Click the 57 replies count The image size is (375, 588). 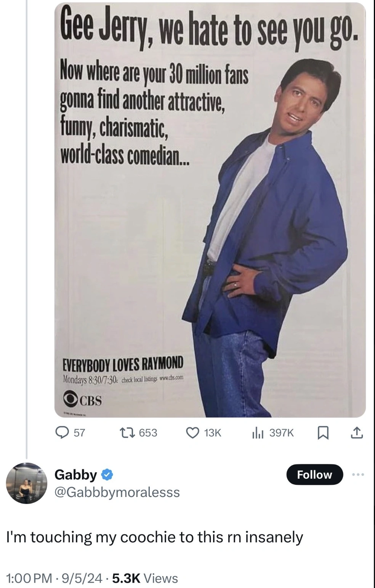point(79,433)
